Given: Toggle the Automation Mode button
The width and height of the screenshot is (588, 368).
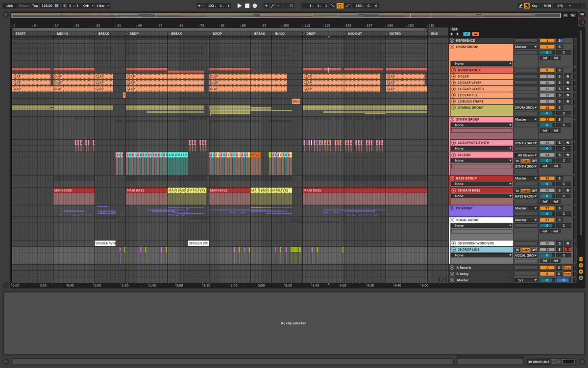Looking at the screenshot, I should (466, 34).
